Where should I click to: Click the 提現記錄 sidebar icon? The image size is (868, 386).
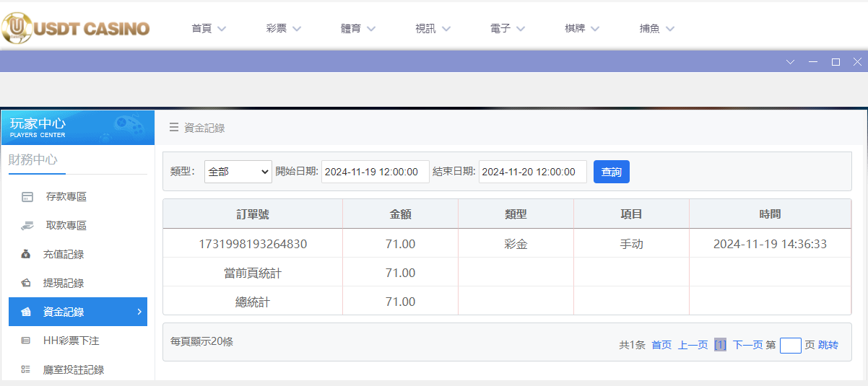[x=26, y=283]
